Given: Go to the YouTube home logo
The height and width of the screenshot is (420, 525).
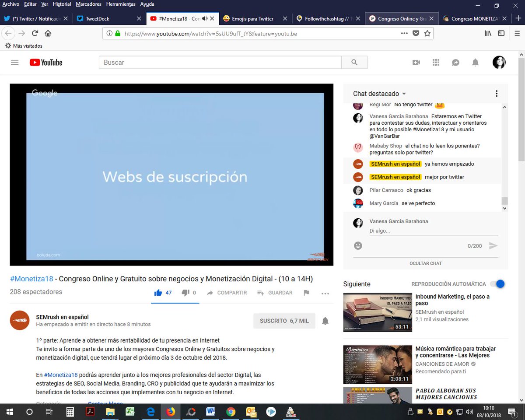Looking at the screenshot, I should click(x=46, y=63).
